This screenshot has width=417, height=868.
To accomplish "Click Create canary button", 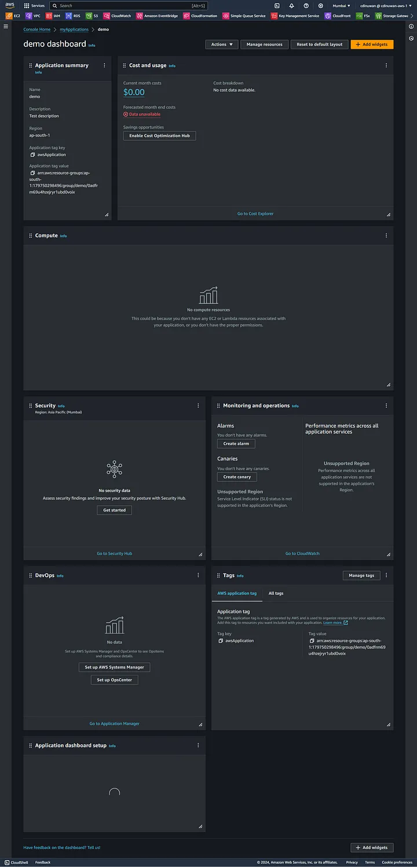I will pos(237,477).
